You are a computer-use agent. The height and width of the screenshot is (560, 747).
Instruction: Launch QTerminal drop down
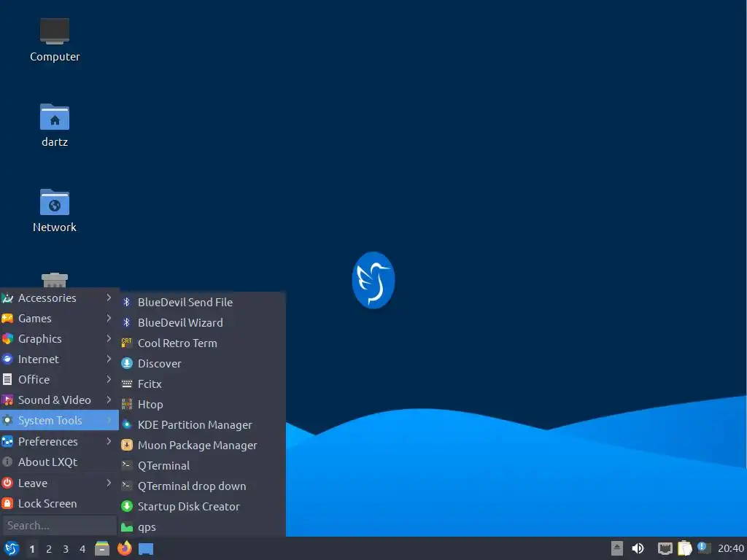(203, 486)
